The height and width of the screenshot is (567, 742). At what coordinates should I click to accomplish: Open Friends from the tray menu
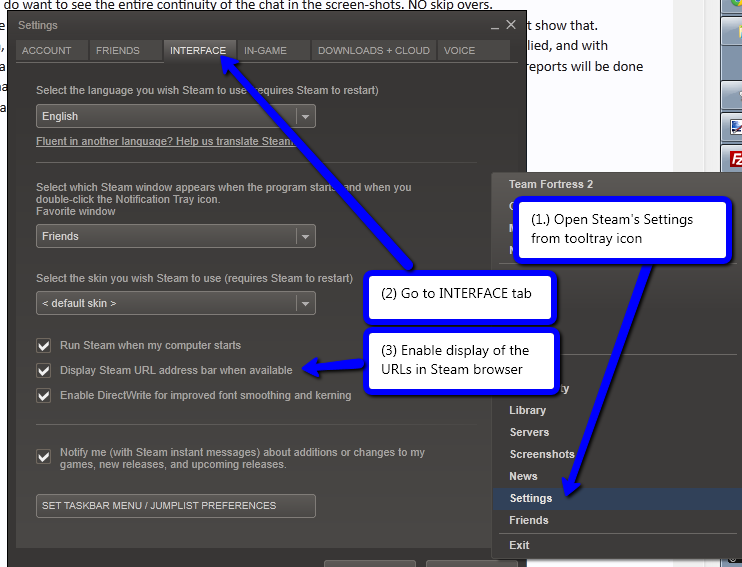(529, 520)
